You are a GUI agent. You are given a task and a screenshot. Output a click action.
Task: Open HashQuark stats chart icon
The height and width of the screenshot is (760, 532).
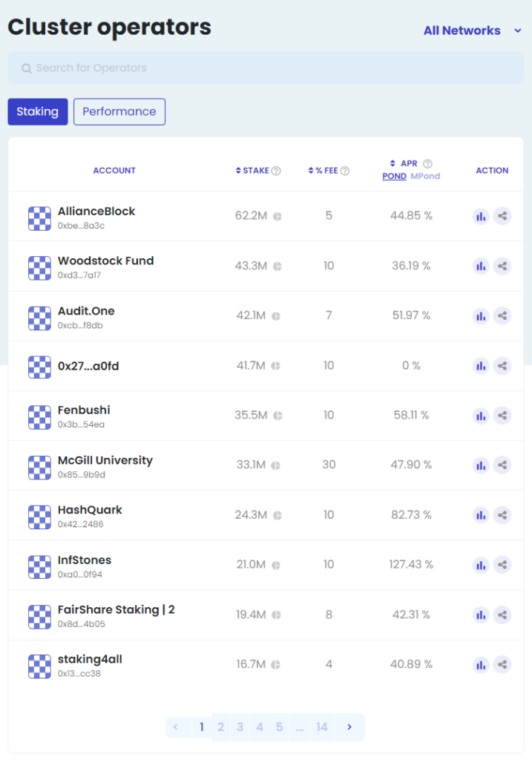coord(481,515)
